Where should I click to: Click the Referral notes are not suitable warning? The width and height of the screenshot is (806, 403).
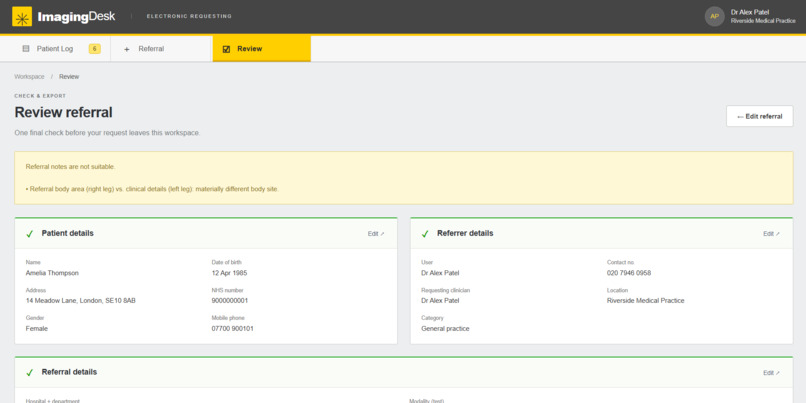point(70,167)
